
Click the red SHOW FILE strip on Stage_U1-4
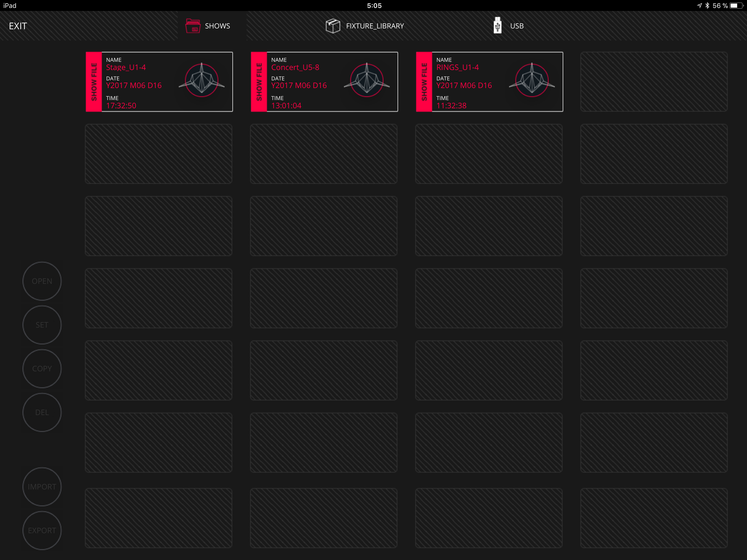click(94, 82)
